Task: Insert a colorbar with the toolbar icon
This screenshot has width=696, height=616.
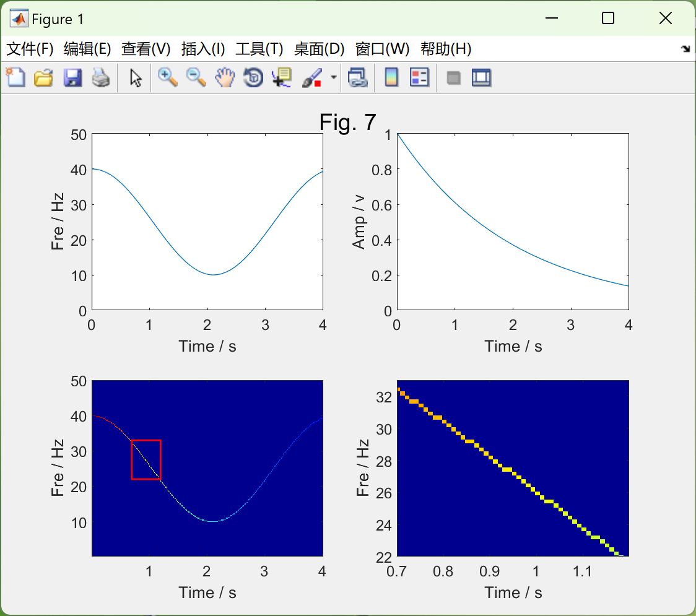Action: [391, 77]
